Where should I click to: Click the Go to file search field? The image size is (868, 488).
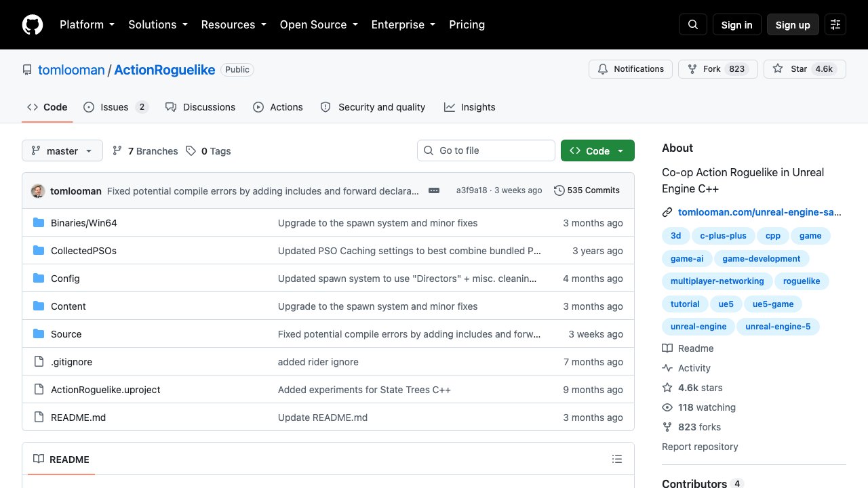point(486,150)
